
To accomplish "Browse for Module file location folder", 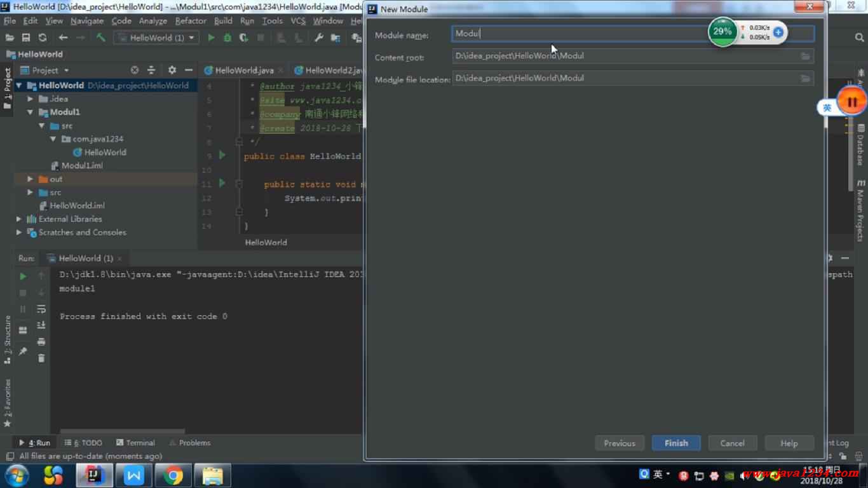I will tap(805, 78).
